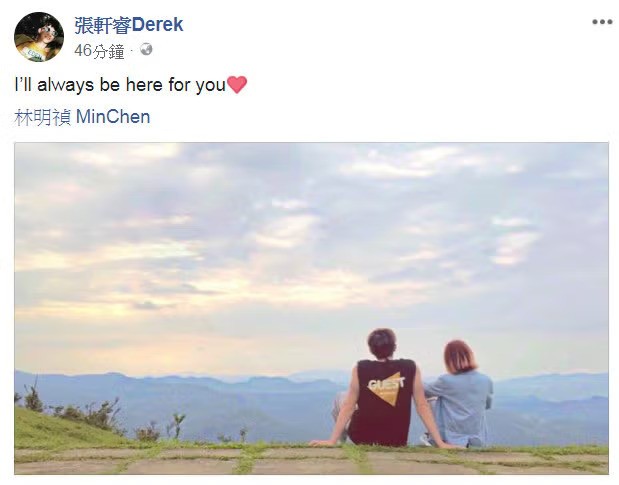Viewport: 619px width, 485px height.
Task: Open the three-dot post options menu
Action: [602, 22]
